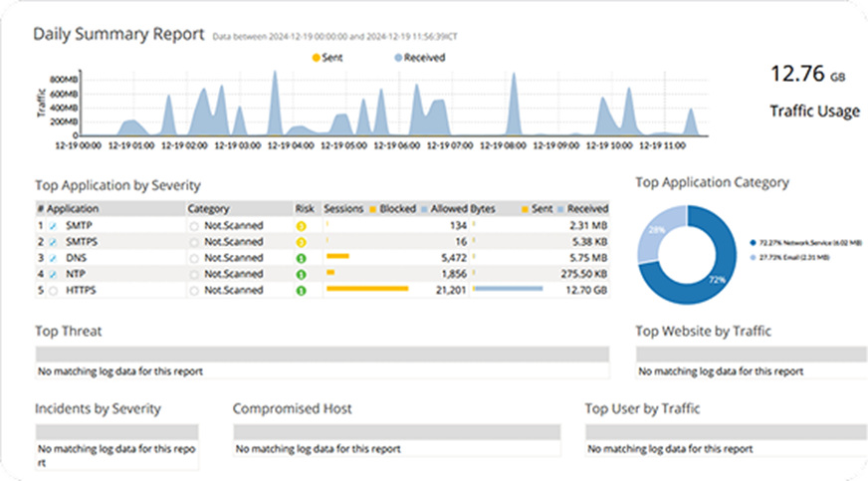
Task: Click the Application column header
Action: point(73,209)
